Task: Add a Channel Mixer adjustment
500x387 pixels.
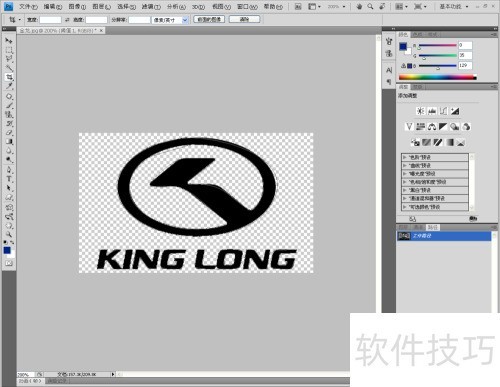Action: click(x=466, y=127)
